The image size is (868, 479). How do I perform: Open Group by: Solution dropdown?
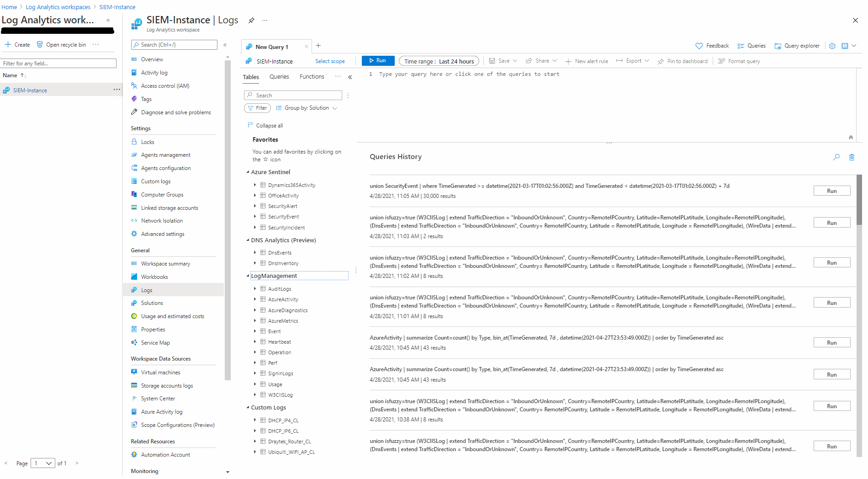pyautogui.click(x=307, y=108)
